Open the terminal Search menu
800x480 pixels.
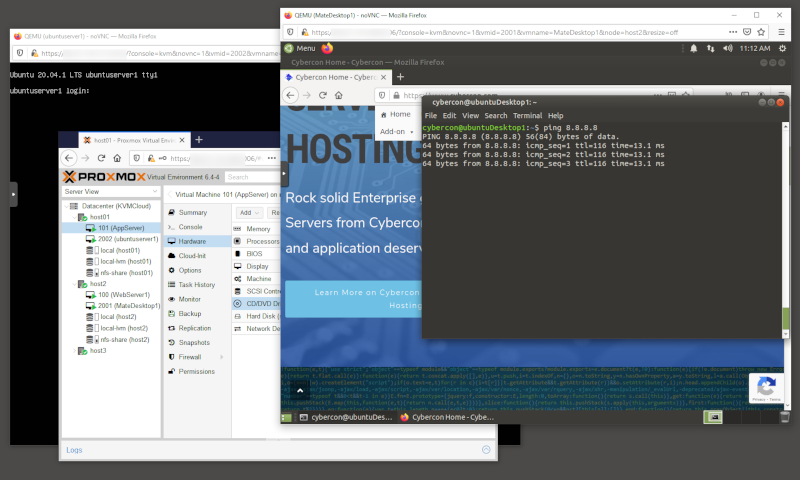pos(496,116)
